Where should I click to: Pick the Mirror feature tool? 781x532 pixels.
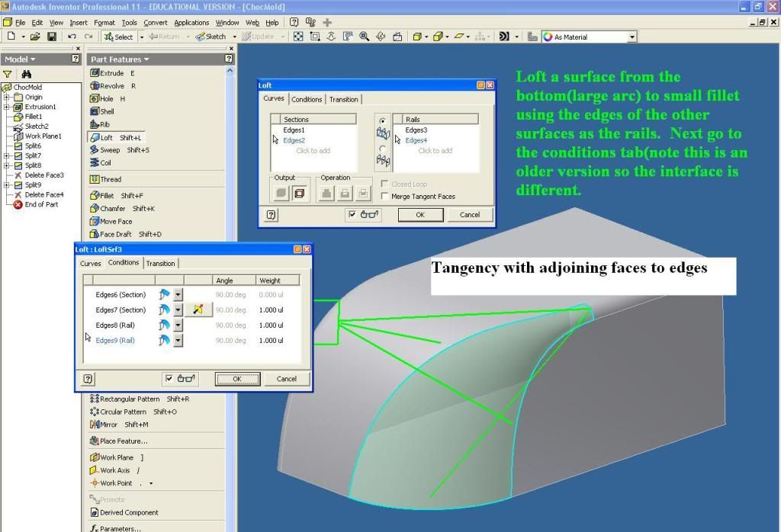pyautogui.click(x=95, y=425)
